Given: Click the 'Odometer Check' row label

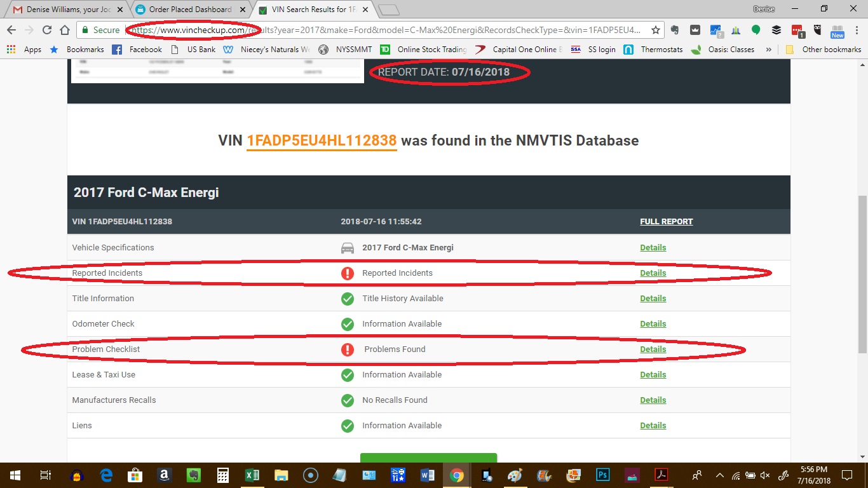Looking at the screenshot, I should (104, 324).
